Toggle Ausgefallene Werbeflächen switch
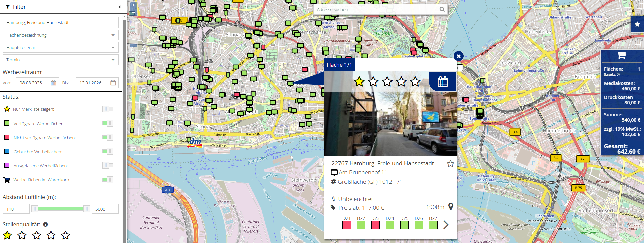The width and height of the screenshot is (644, 243). pos(108,165)
